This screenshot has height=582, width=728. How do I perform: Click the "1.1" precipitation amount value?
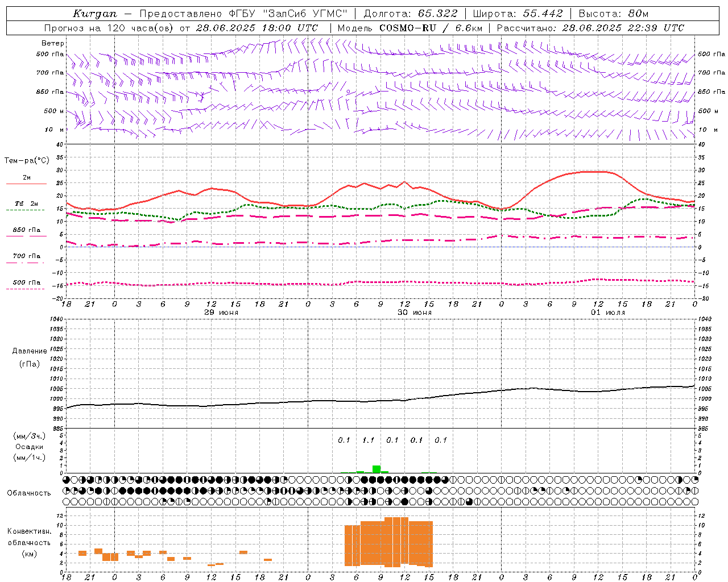pyautogui.click(x=369, y=440)
